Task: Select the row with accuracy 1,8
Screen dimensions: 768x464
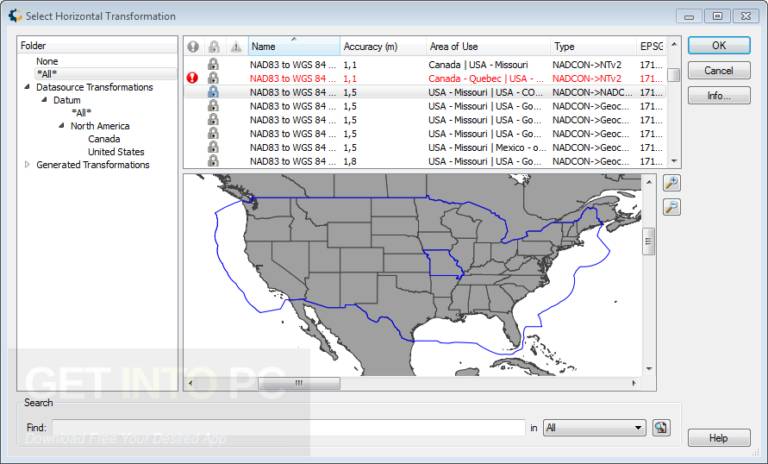Action: coord(425,161)
